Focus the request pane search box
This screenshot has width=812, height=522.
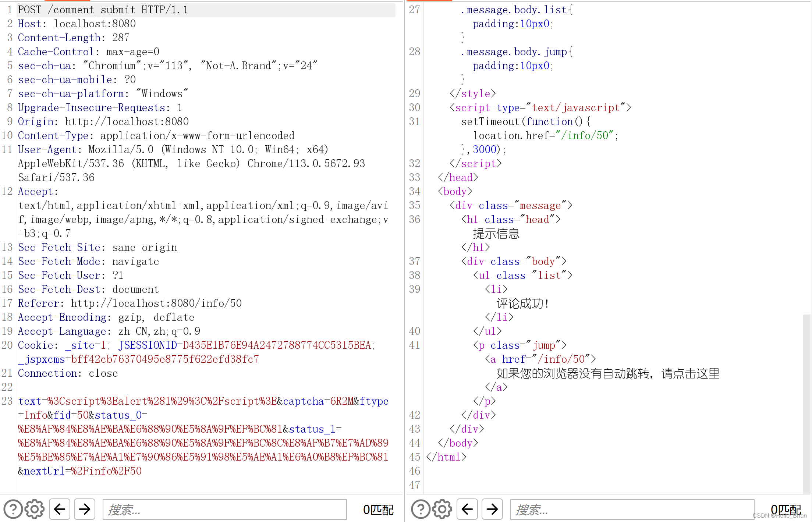coord(224,509)
